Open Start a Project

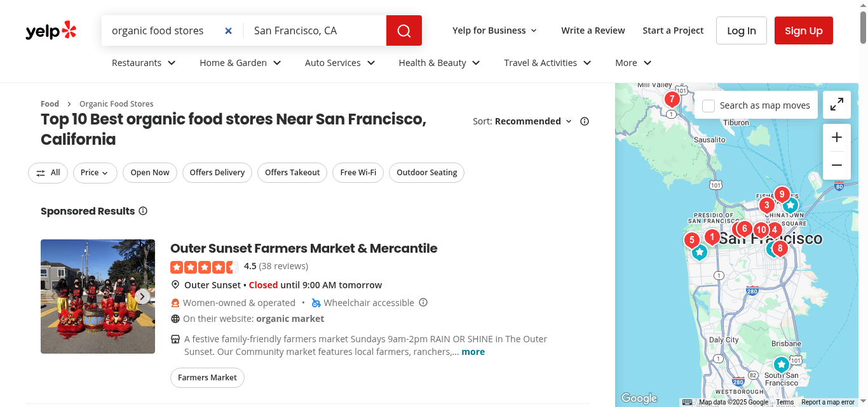673,30
